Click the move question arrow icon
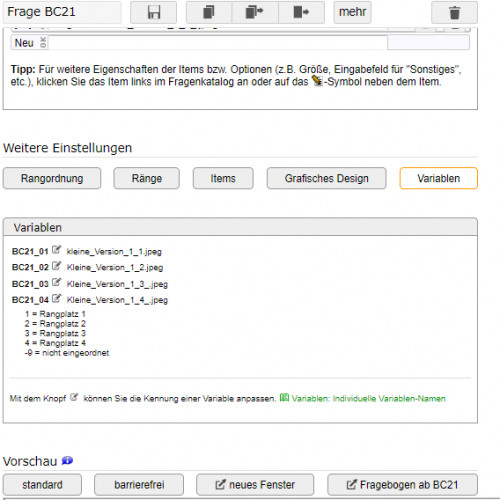The width and height of the screenshot is (500, 500). [301, 12]
